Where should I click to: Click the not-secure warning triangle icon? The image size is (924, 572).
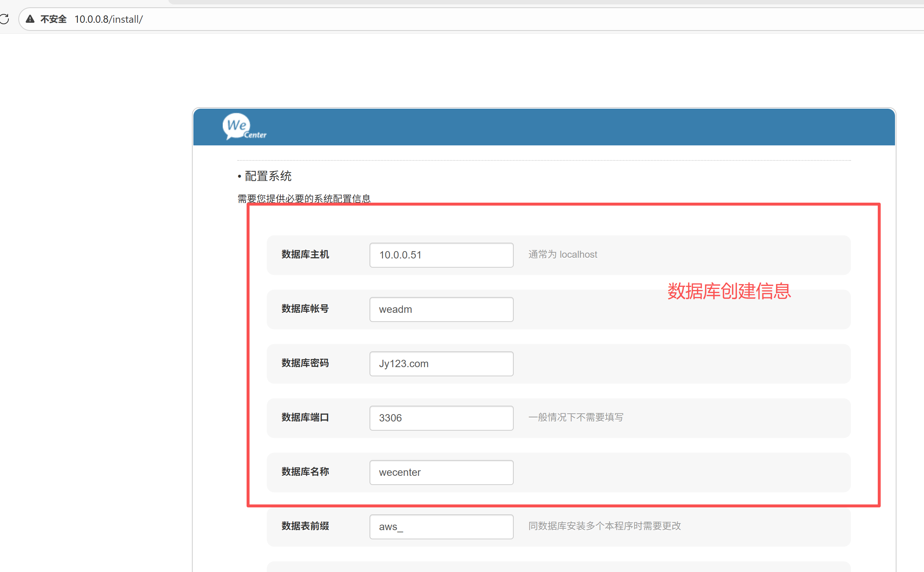[x=30, y=19]
